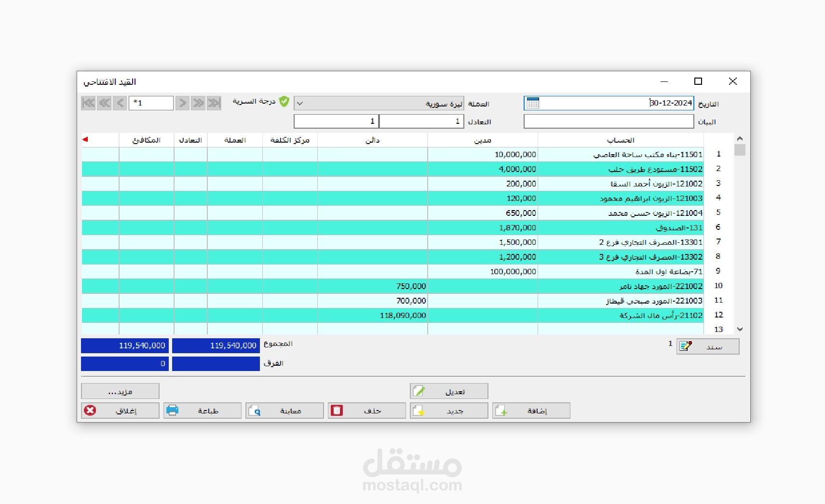825x504 pixels.
Task: Jump forward several records with double-right arrow
Action: (x=198, y=103)
